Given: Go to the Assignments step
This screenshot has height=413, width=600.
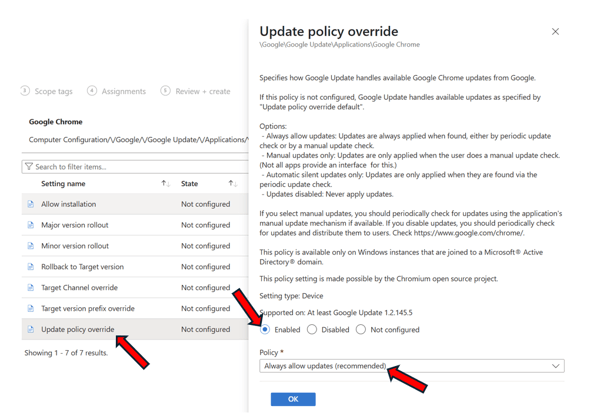Looking at the screenshot, I should click(124, 91).
